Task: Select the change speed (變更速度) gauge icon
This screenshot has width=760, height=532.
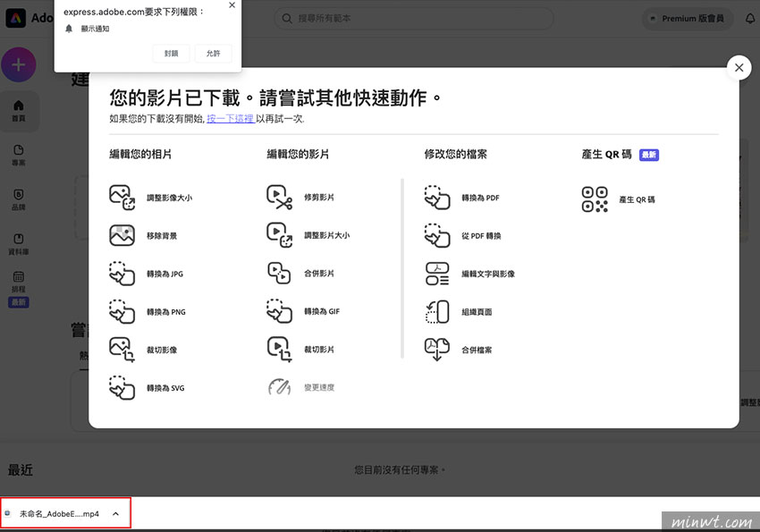Action: click(x=280, y=387)
